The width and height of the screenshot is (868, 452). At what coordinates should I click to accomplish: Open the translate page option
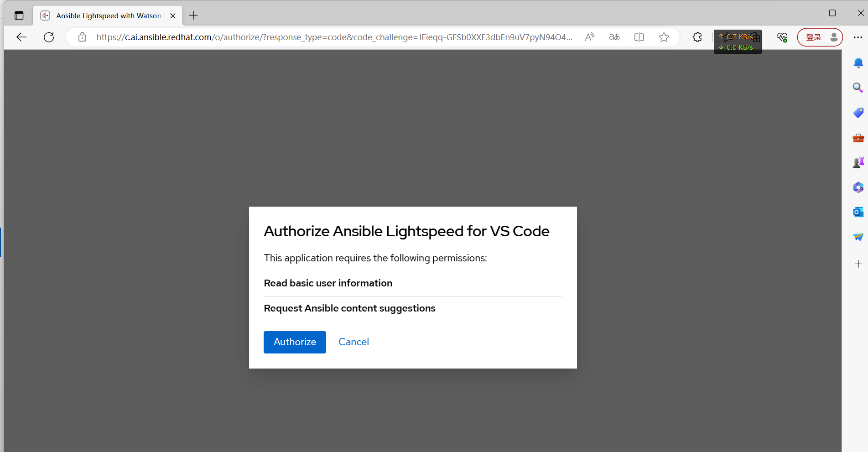point(614,37)
